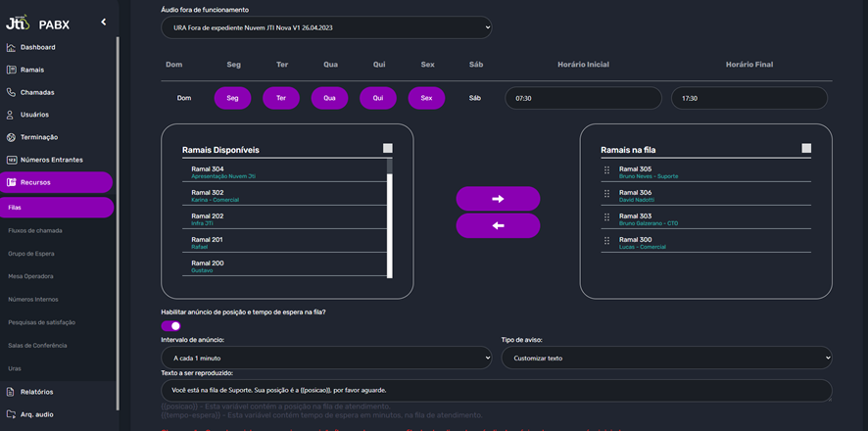Viewport: 868px width, 431px height.
Task: Remove ramais from queue with left arrow
Action: click(x=498, y=225)
